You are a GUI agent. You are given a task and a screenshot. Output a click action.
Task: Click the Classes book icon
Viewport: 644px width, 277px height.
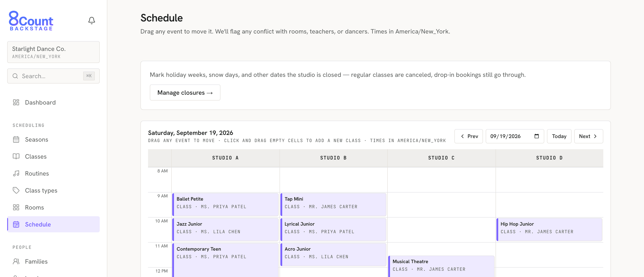point(16,156)
